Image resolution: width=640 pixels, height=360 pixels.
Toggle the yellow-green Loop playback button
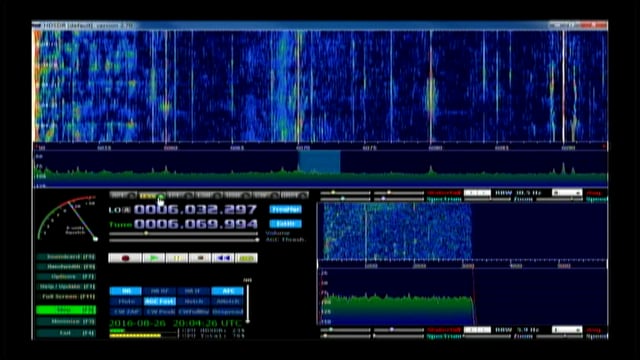(247, 258)
